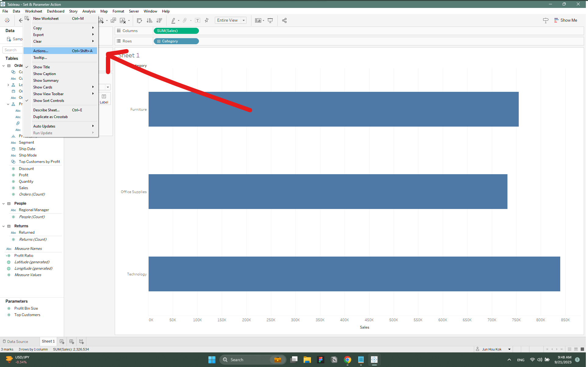
Task: Click the Show Me button
Action: click(565, 20)
